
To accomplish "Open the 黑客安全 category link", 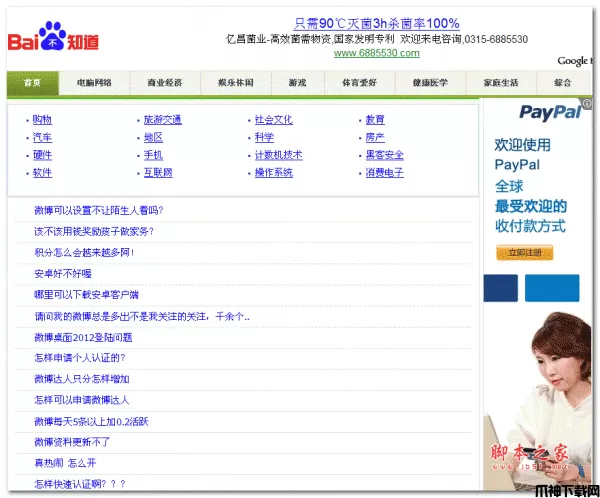I will [385, 155].
